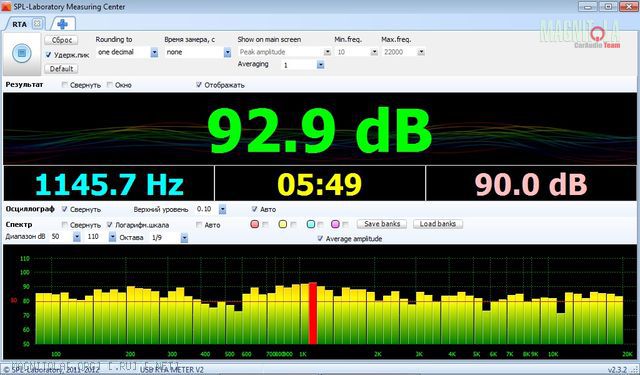Click the v2.3.2 version text
The image size is (640, 375).
617,370
